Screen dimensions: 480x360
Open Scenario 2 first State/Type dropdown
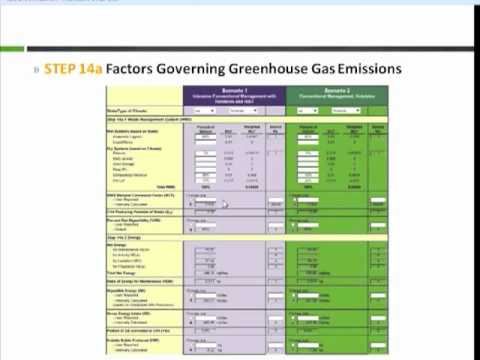click(308, 110)
